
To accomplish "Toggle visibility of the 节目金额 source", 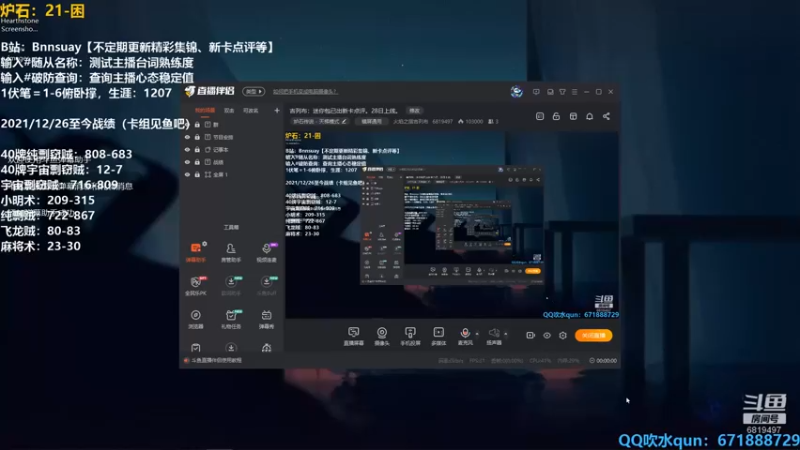I will (x=187, y=137).
